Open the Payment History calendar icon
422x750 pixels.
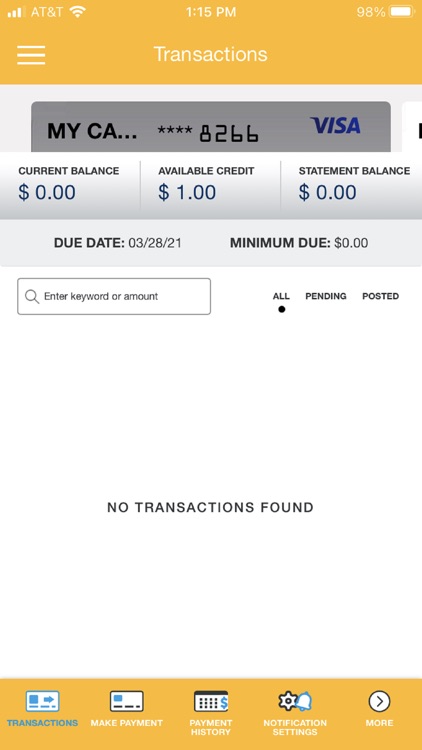coord(211,701)
